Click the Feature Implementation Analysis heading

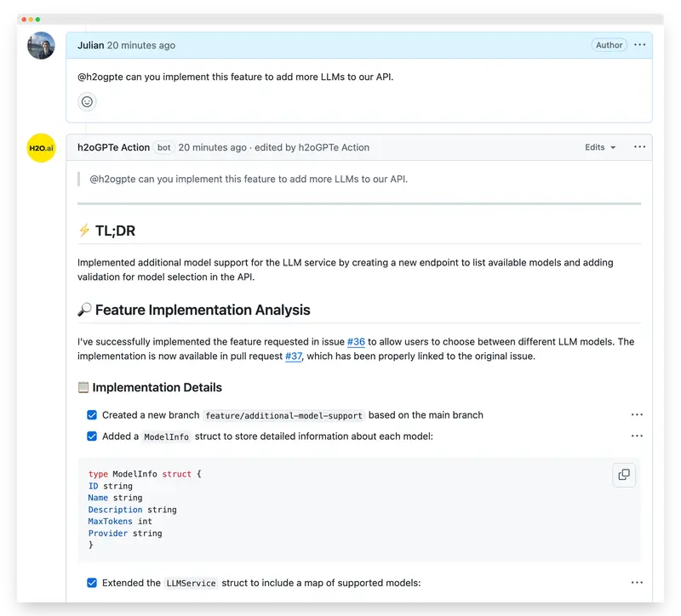tap(194, 310)
